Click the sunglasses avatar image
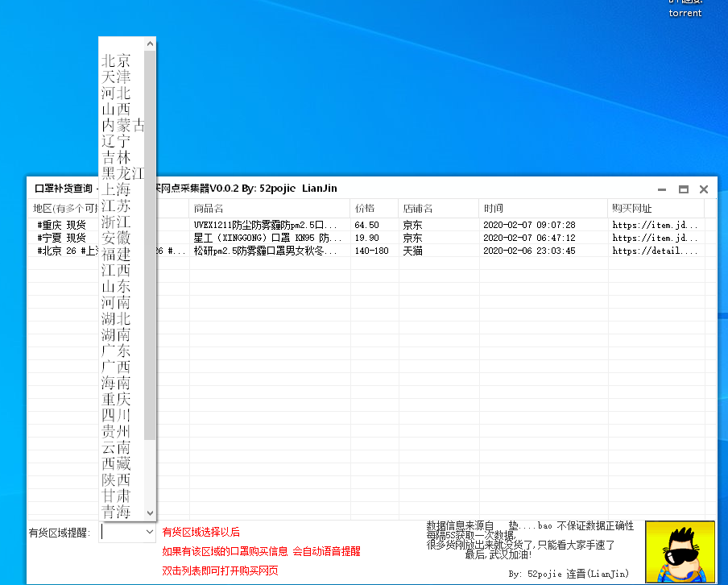This screenshot has width=728, height=585. click(679, 551)
